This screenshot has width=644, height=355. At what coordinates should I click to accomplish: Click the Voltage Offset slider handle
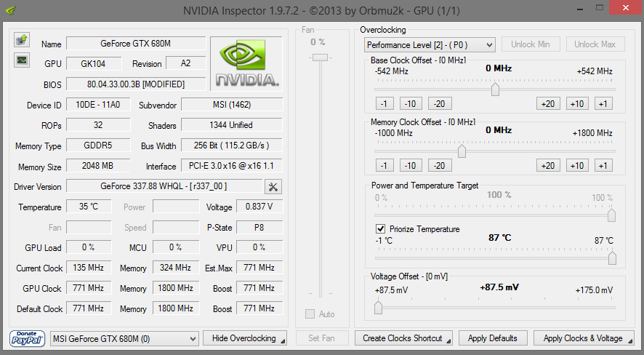(378, 307)
